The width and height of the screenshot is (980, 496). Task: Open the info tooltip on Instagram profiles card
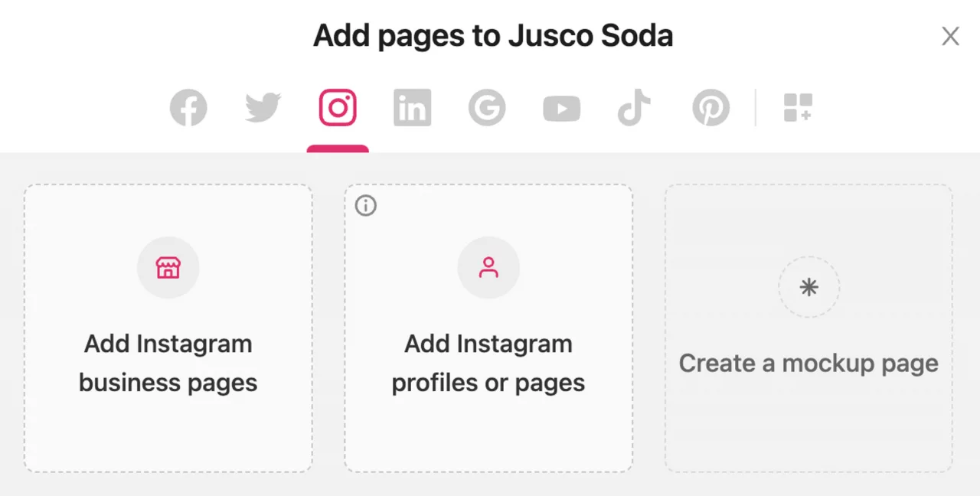[365, 205]
